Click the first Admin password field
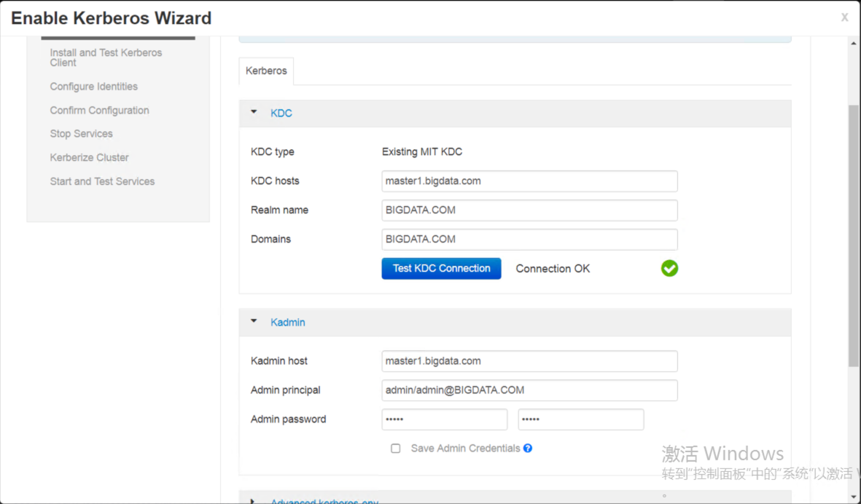The height and width of the screenshot is (504, 861). 444,419
